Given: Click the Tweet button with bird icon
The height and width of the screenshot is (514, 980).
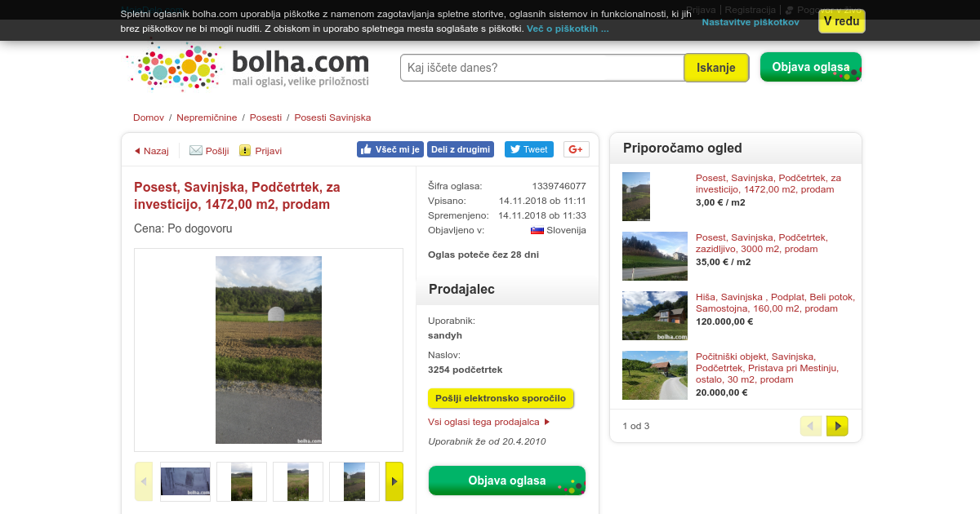Looking at the screenshot, I should coord(528,149).
